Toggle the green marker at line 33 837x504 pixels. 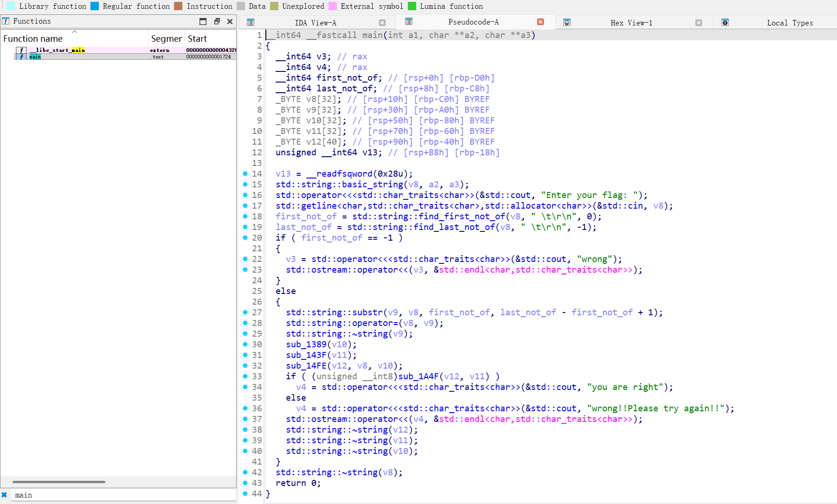click(246, 376)
